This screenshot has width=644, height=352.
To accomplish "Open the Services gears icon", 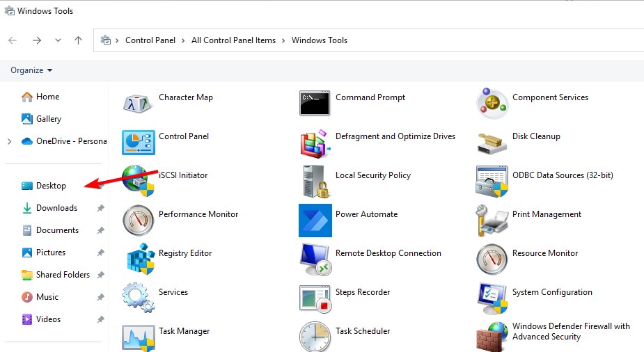I will point(138,297).
